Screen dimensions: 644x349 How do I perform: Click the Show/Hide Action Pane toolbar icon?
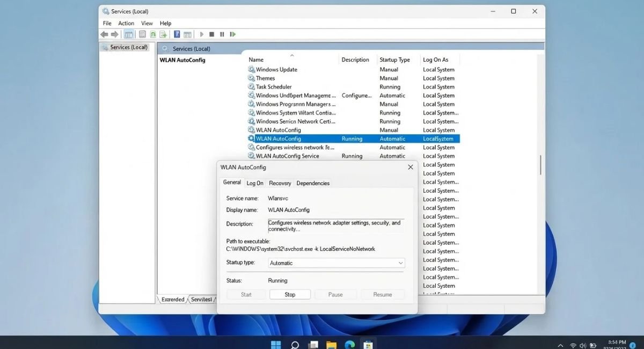(x=187, y=34)
